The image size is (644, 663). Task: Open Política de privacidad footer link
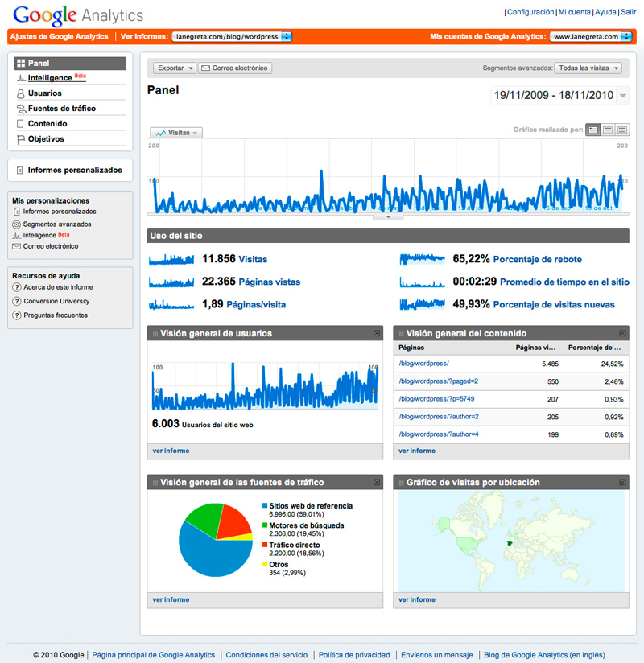click(x=354, y=655)
